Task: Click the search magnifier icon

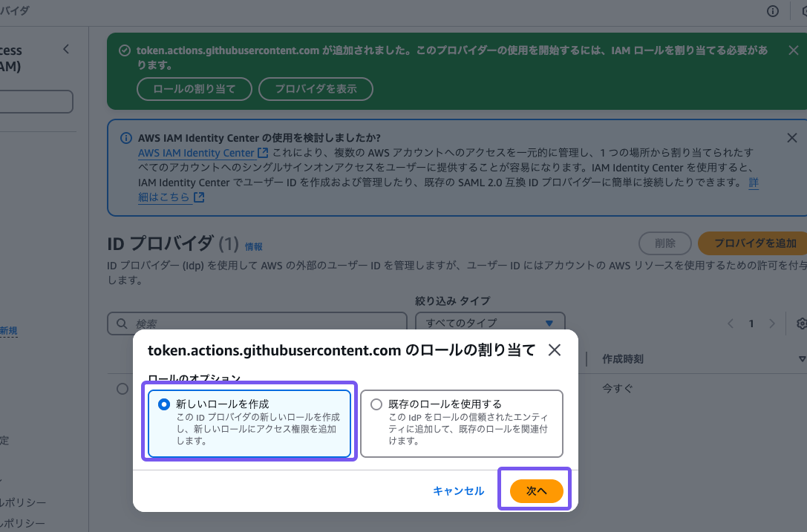Action: 122,324
